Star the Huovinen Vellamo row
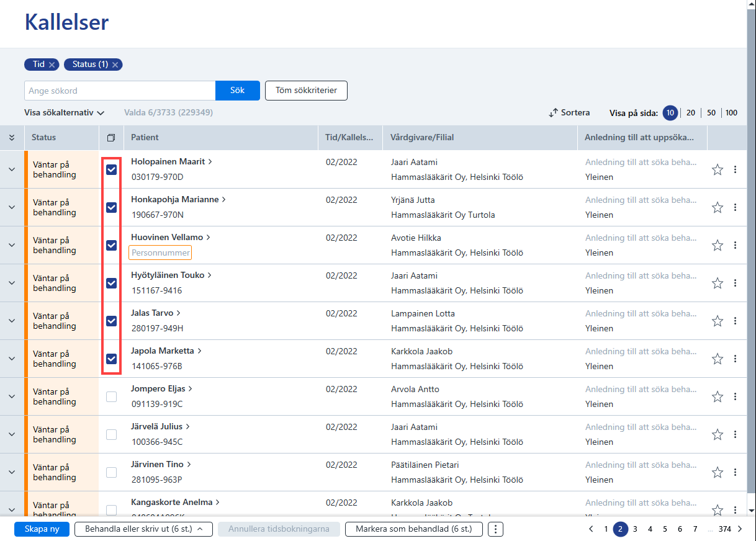 (x=718, y=245)
